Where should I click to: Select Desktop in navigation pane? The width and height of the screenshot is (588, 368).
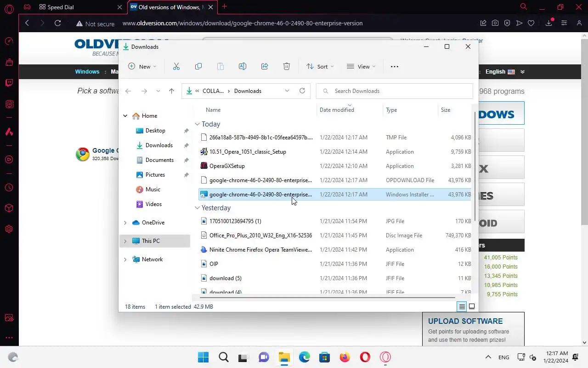coord(155,131)
